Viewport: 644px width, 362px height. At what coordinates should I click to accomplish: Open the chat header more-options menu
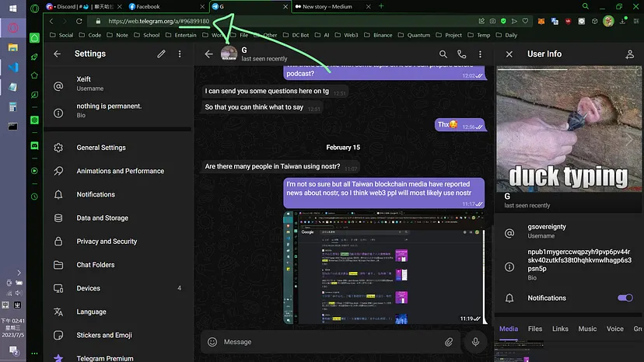pyautogui.click(x=480, y=54)
